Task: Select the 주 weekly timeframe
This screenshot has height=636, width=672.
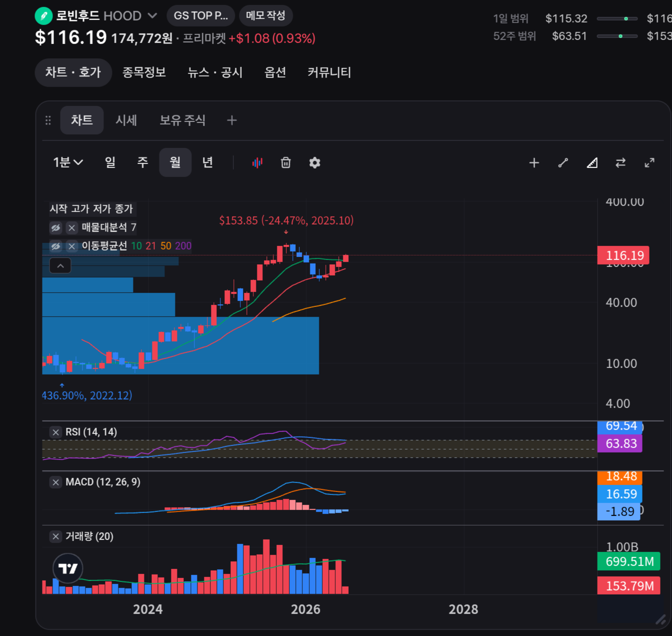Action: [142, 162]
